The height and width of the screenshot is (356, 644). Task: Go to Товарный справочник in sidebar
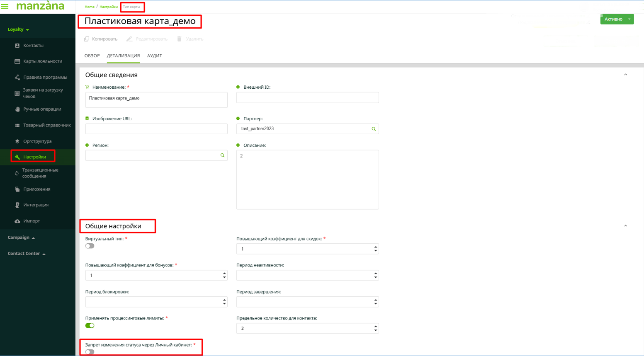(46, 125)
